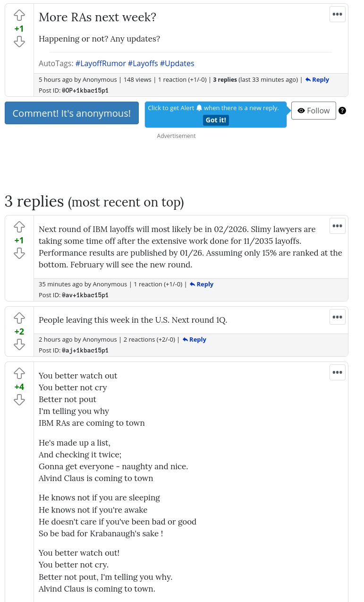Select the #Updates tag link
364x602 pixels.
click(177, 63)
